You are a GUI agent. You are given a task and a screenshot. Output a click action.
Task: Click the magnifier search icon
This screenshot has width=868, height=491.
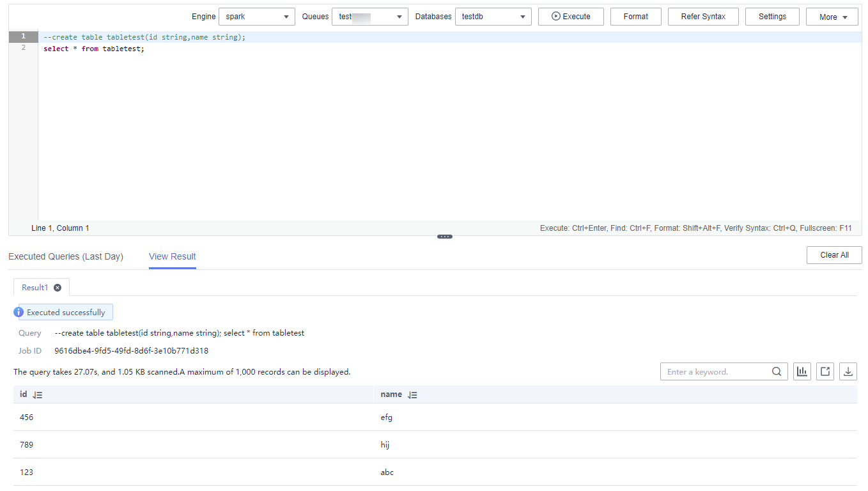coord(776,371)
